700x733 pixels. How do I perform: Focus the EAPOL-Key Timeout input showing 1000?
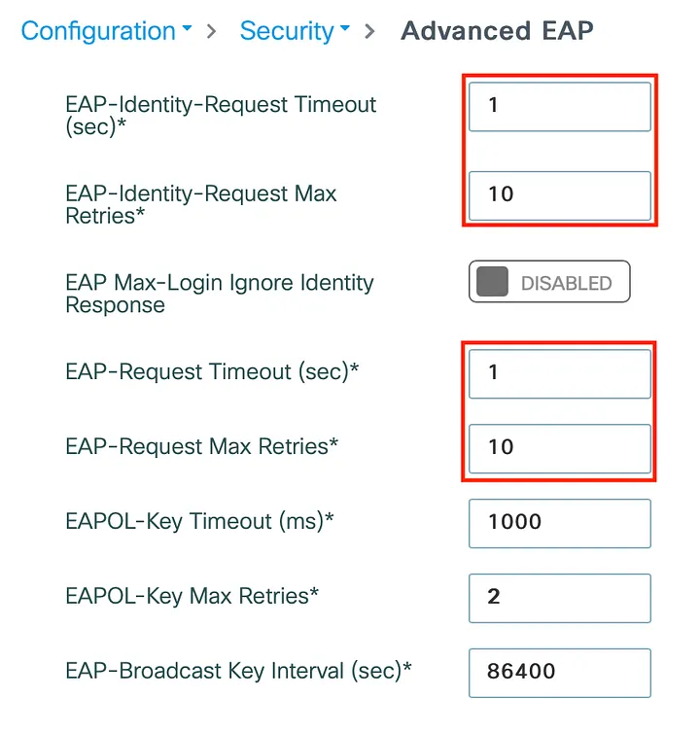(x=559, y=523)
